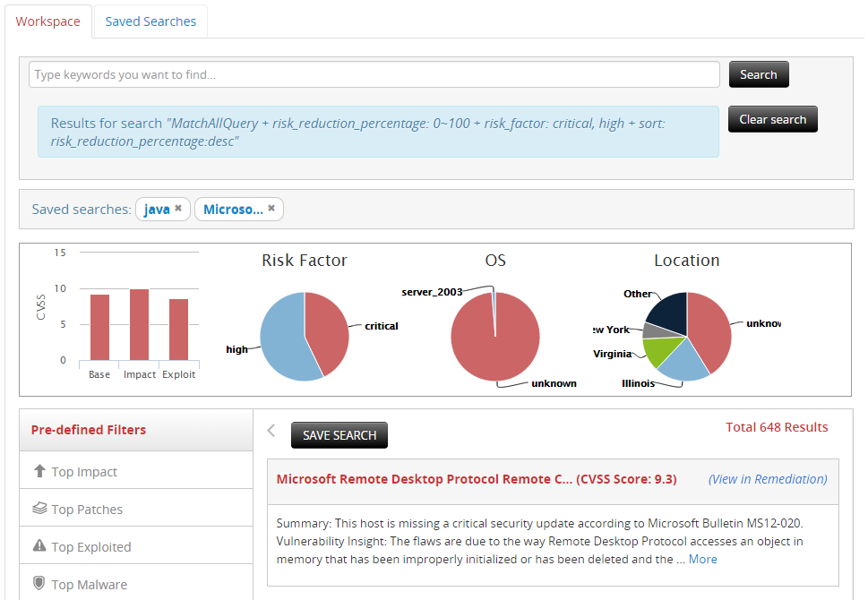Remove the Microso... saved search chip
Viewport: 868px width, 600px height.
click(271, 209)
